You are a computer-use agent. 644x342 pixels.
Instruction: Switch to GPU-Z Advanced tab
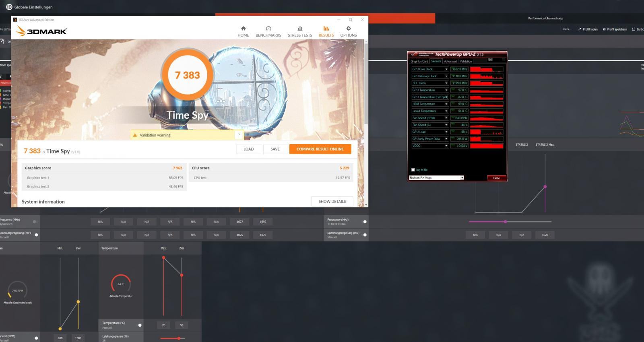point(450,61)
